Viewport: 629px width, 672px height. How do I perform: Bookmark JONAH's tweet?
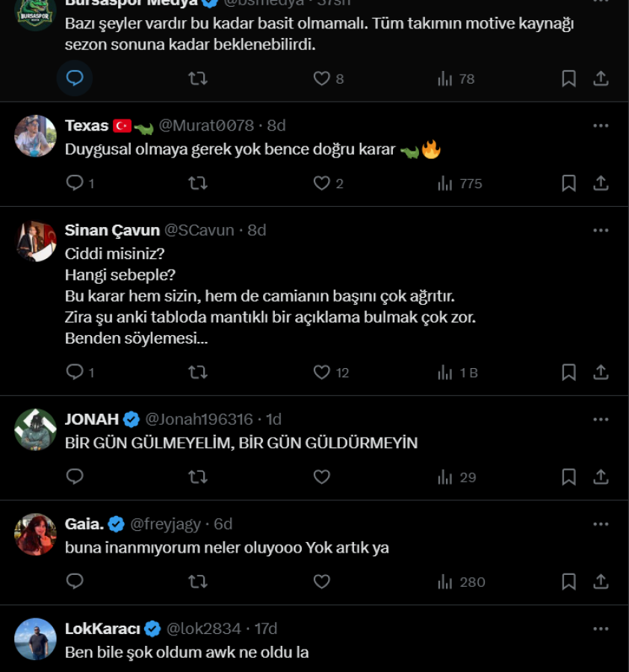pyautogui.click(x=568, y=477)
